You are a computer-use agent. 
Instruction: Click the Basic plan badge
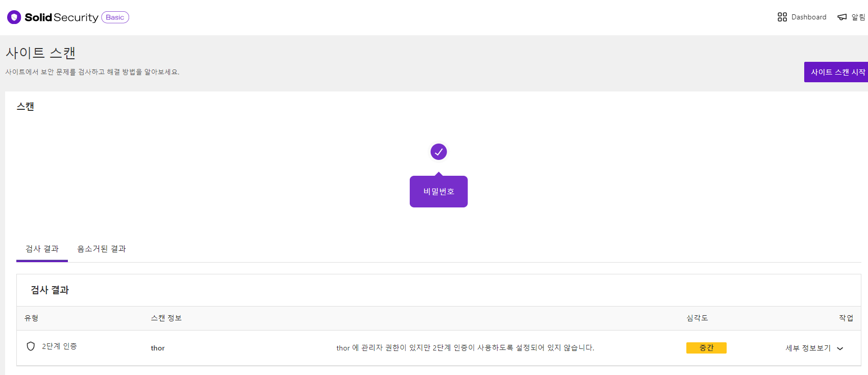[x=115, y=17]
